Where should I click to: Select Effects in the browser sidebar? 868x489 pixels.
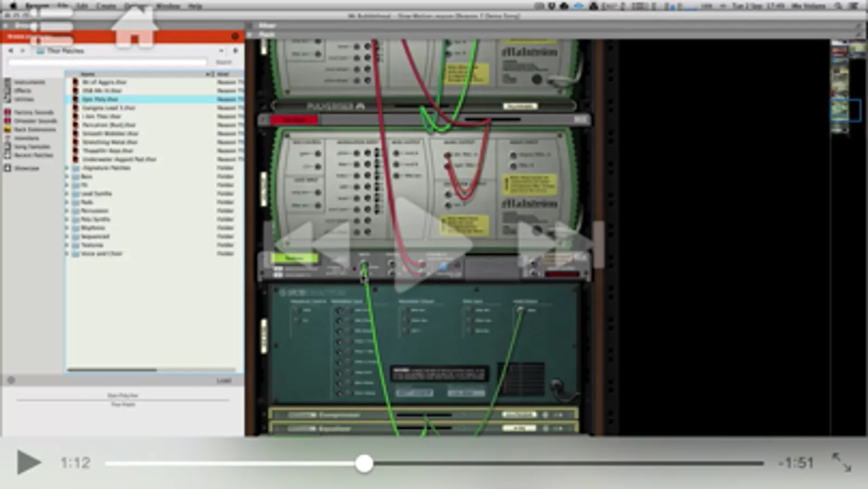click(x=23, y=91)
